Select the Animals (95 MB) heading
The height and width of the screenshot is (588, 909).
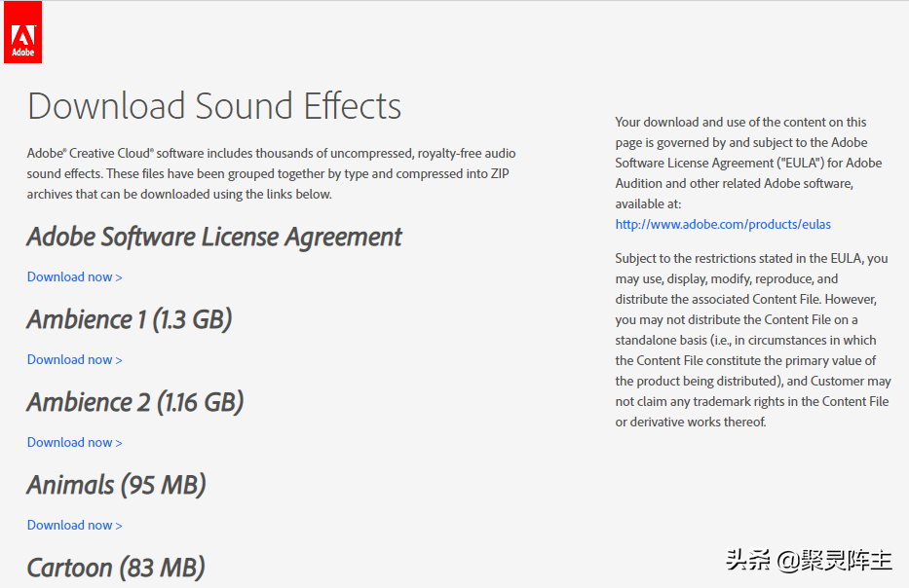[117, 485]
